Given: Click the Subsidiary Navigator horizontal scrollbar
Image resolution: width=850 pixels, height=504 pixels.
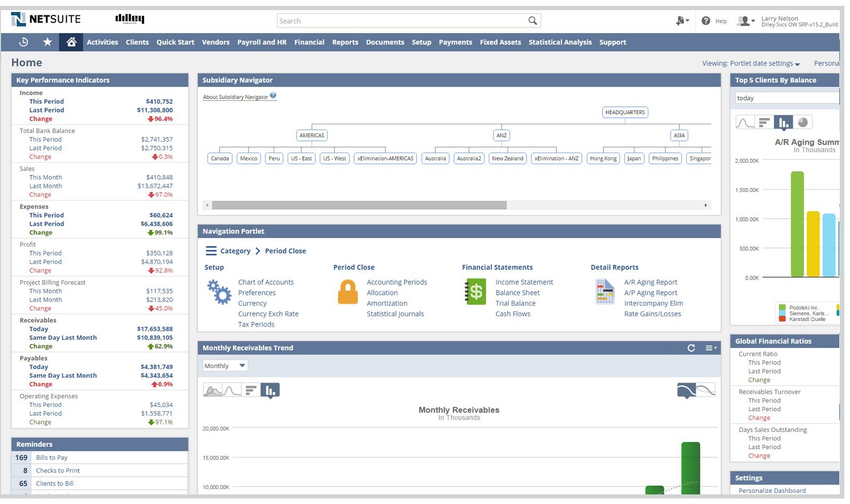Looking at the screenshot, I should coord(359,205).
